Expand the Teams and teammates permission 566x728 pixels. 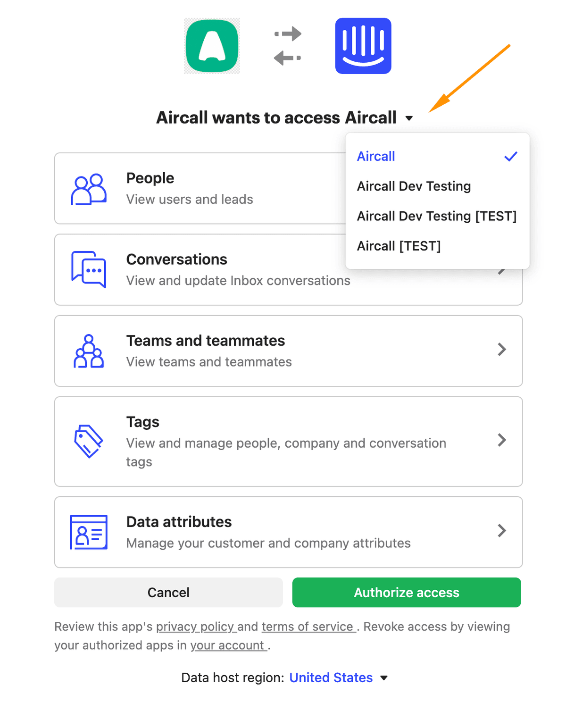tap(502, 350)
